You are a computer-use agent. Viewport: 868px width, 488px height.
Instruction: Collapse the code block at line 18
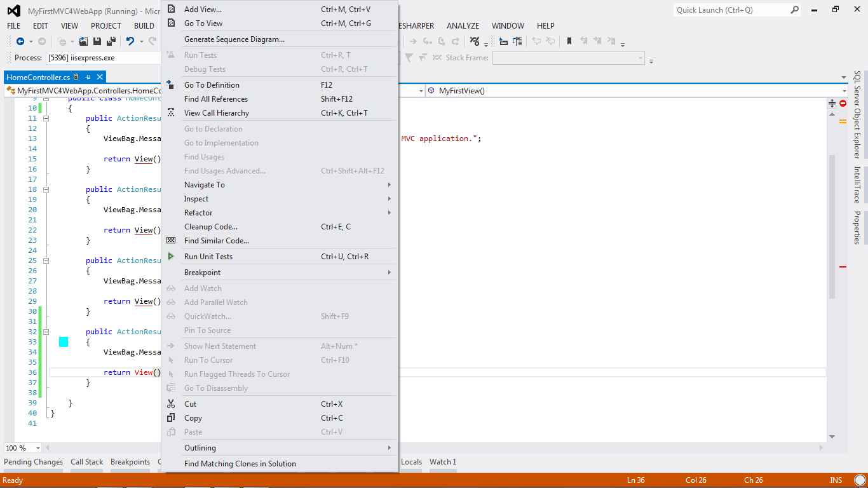point(46,189)
